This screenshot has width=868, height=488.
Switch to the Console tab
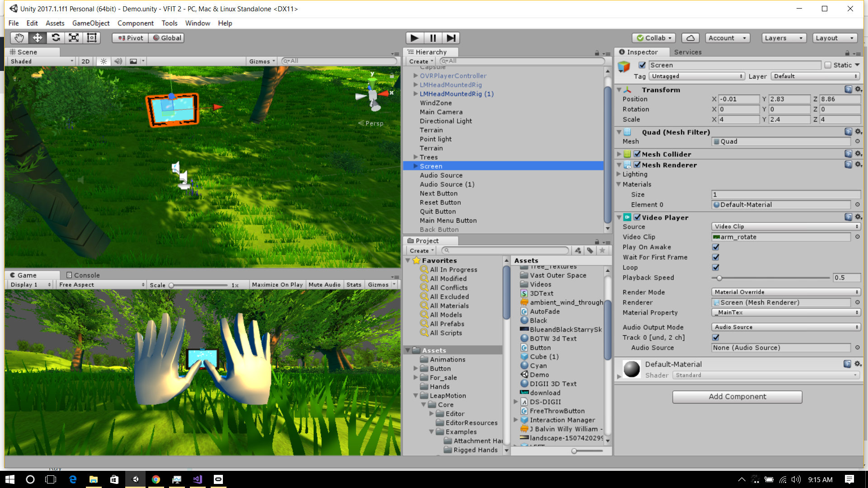[x=83, y=275]
